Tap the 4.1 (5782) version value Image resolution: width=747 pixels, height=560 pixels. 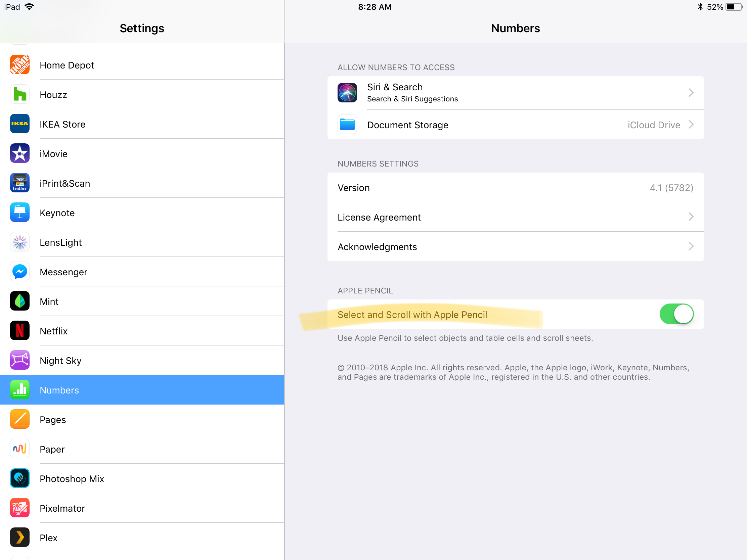click(671, 187)
